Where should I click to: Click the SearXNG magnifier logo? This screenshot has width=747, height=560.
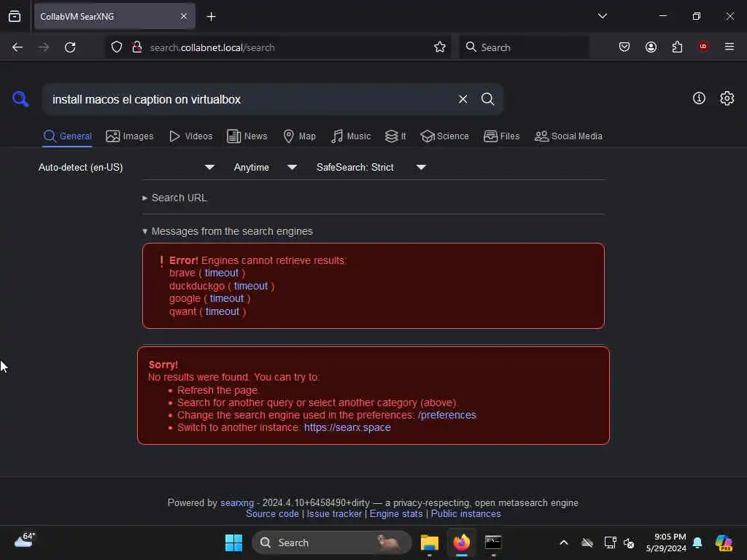click(20, 99)
